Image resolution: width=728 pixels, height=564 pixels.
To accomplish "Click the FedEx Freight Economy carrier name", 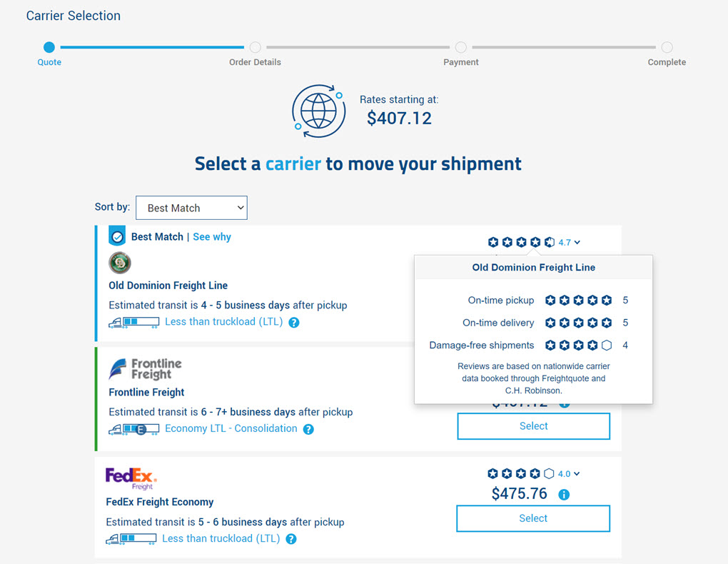I will click(x=160, y=502).
